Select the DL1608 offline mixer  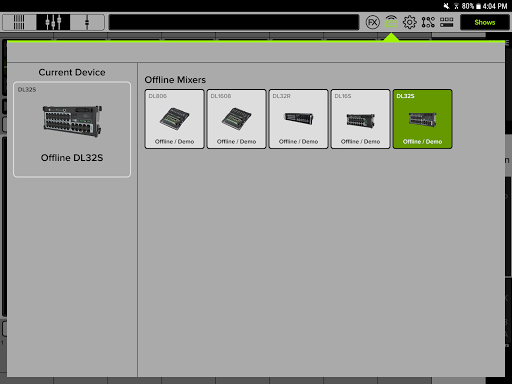point(236,119)
